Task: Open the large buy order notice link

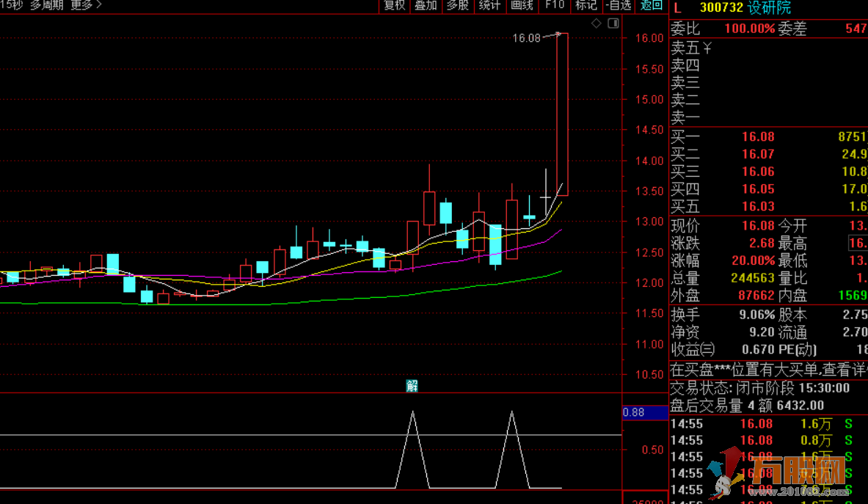Action: [x=769, y=369]
